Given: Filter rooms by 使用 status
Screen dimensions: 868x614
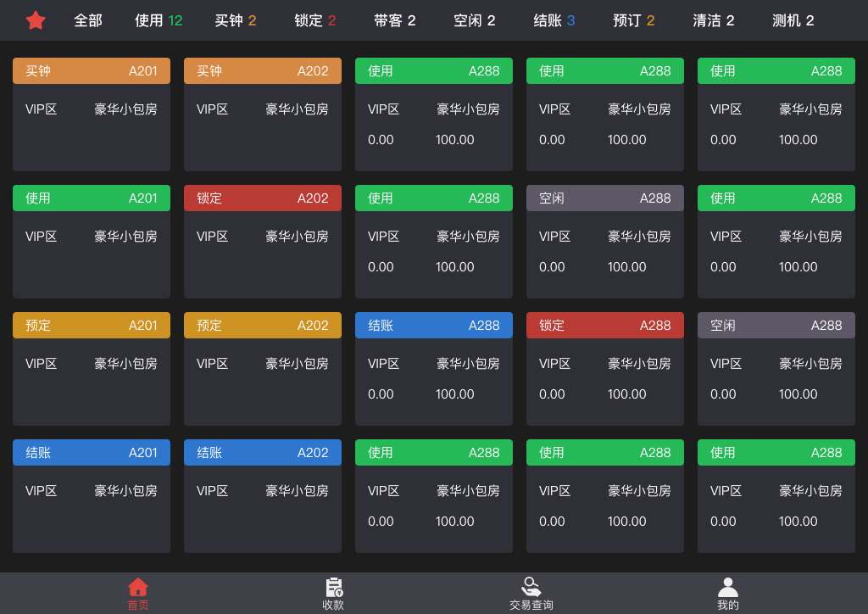Looking at the screenshot, I should coord(158,20).
